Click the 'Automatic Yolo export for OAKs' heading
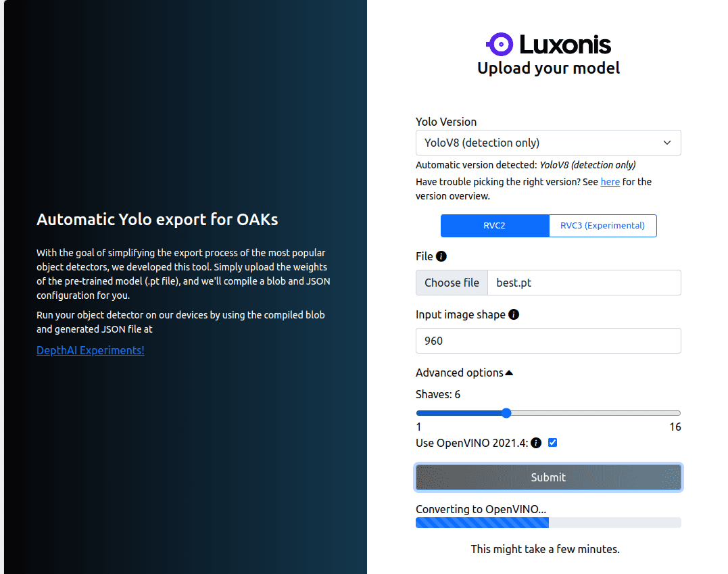This screenshot has height=574, width=728. click(157, 219)
